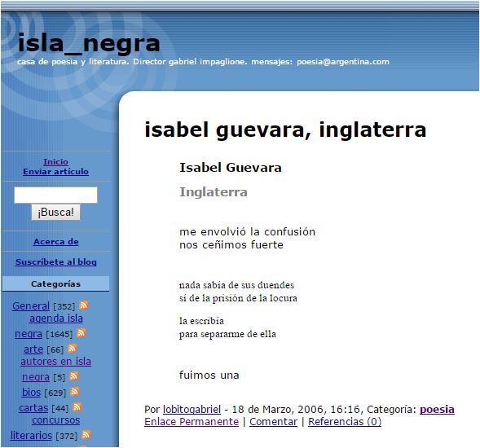This screenshot has width=480, height=448.
Task: Open RSS feed for concursos literarios
Action: click(x=86, y=434)
